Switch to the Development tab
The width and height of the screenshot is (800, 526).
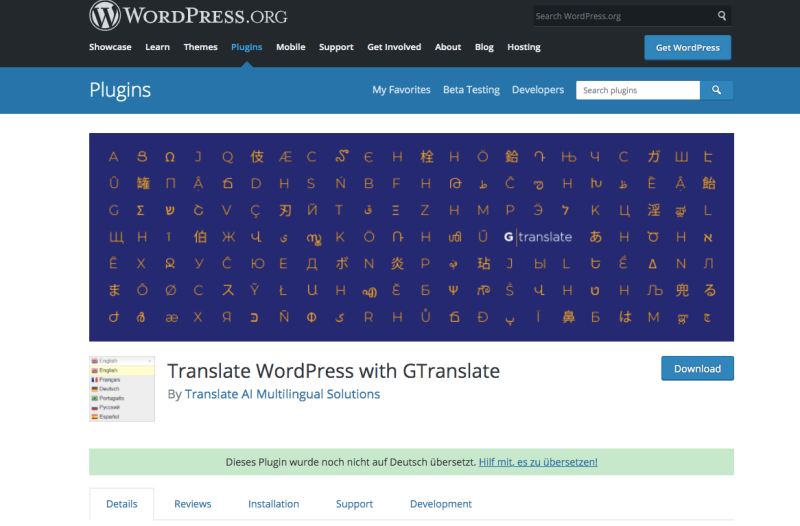pos(441,504)
